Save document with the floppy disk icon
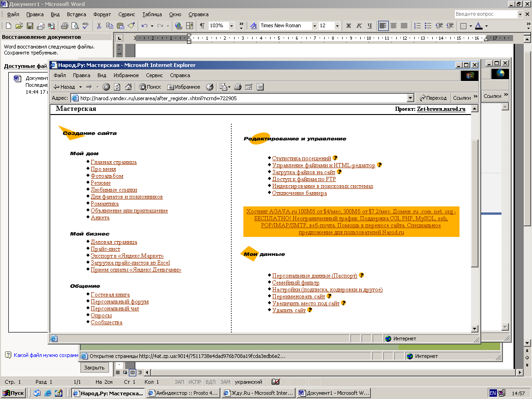 tap(30, 25)
